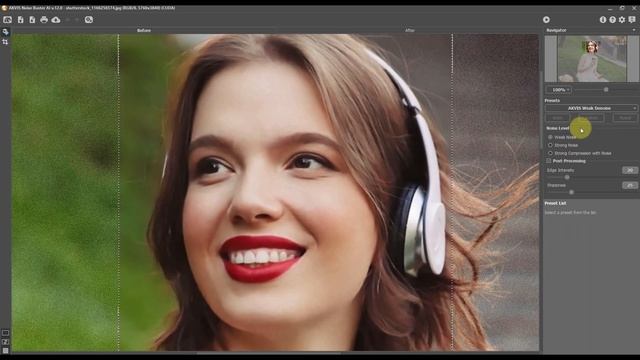Open the news notifications icon

click(x=632, y=20)
